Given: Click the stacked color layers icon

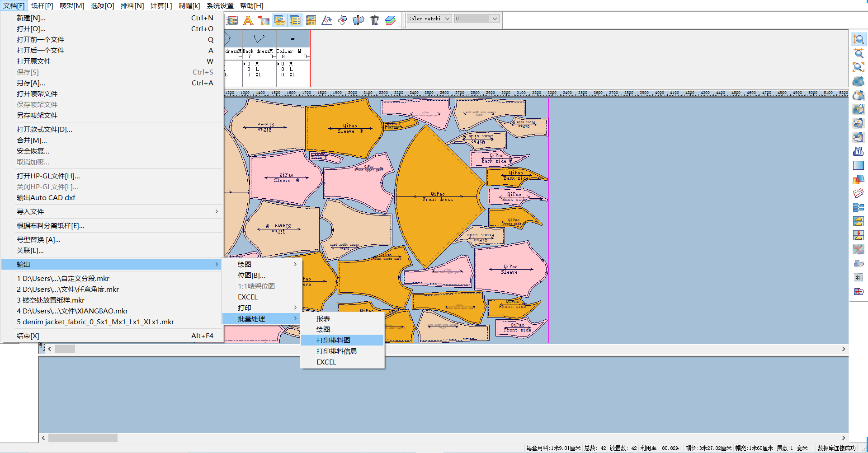Looking at the screenshot, I should (390, 20).
